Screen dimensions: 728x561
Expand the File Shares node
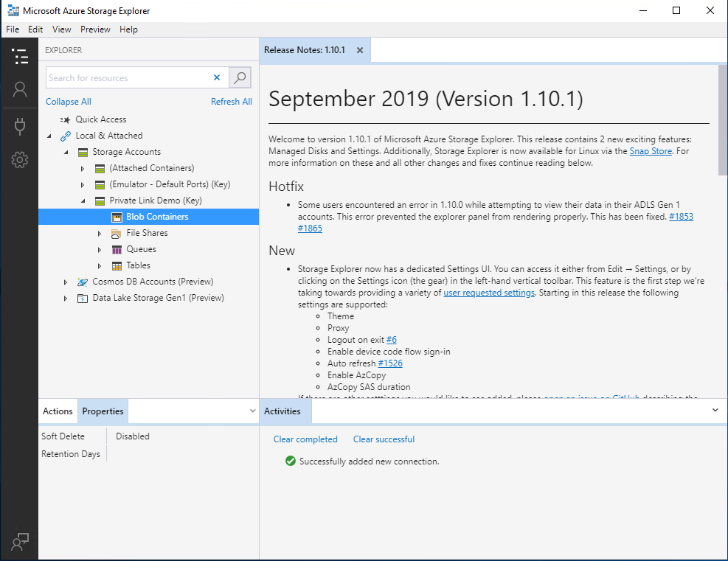100,234
